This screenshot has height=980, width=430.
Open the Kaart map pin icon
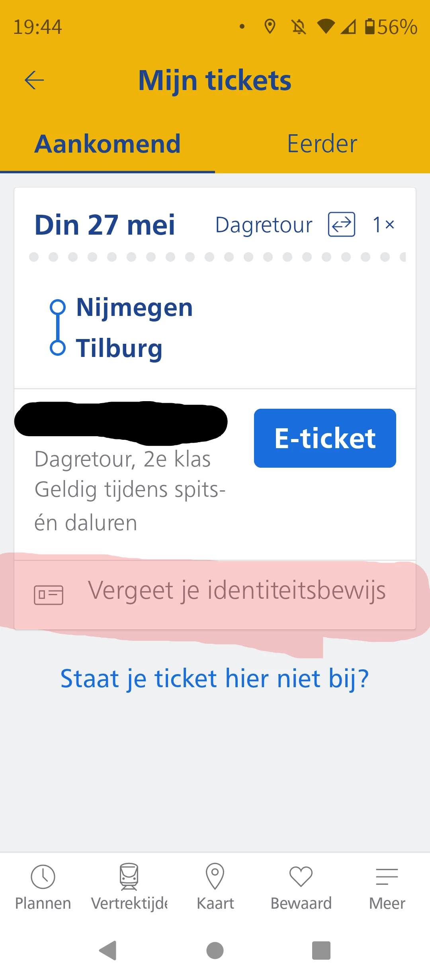215,876
